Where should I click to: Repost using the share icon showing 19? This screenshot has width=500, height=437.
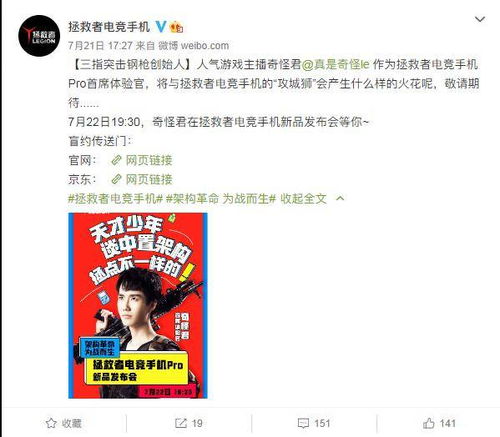point(189,423)
